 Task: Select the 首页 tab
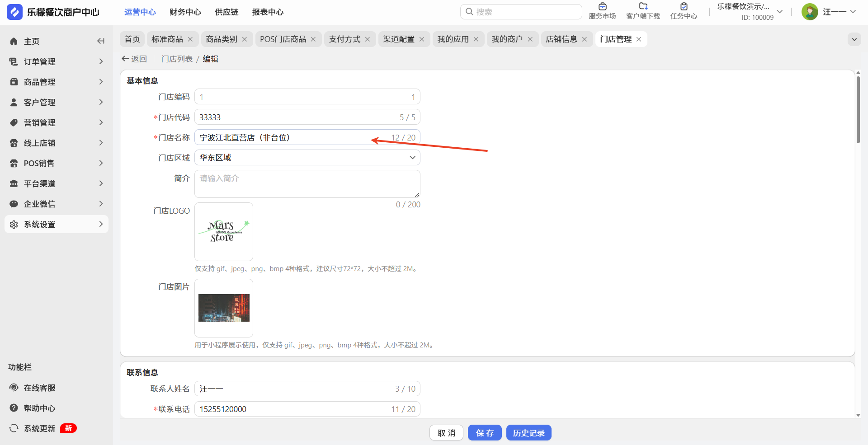[x=132, y=39]
